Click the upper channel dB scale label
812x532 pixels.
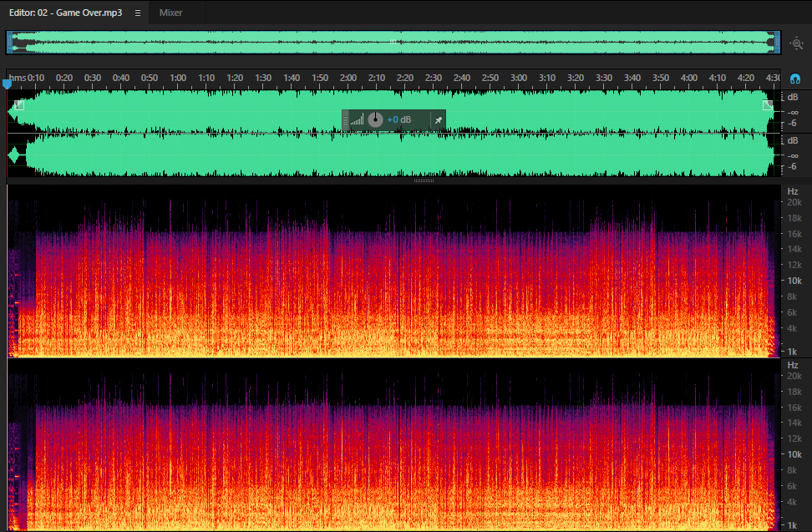[x=792, y=97]
